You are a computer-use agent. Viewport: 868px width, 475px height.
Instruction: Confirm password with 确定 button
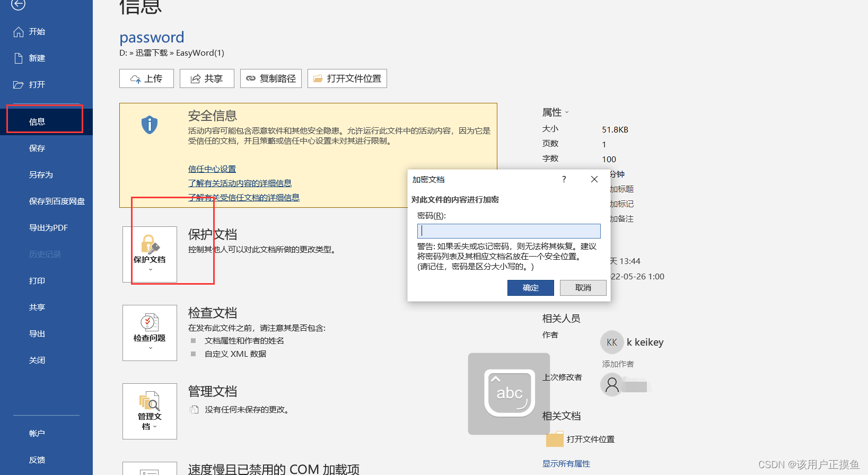(531, 288)
